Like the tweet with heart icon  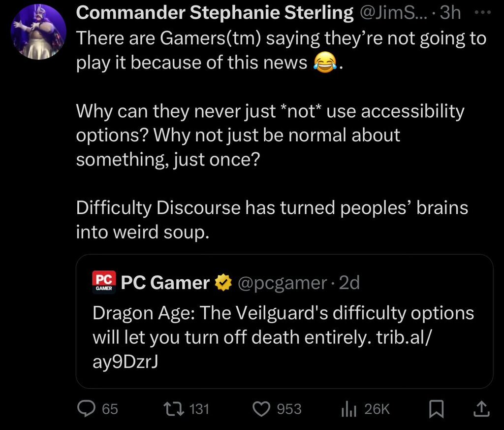[x=261, y=408]
